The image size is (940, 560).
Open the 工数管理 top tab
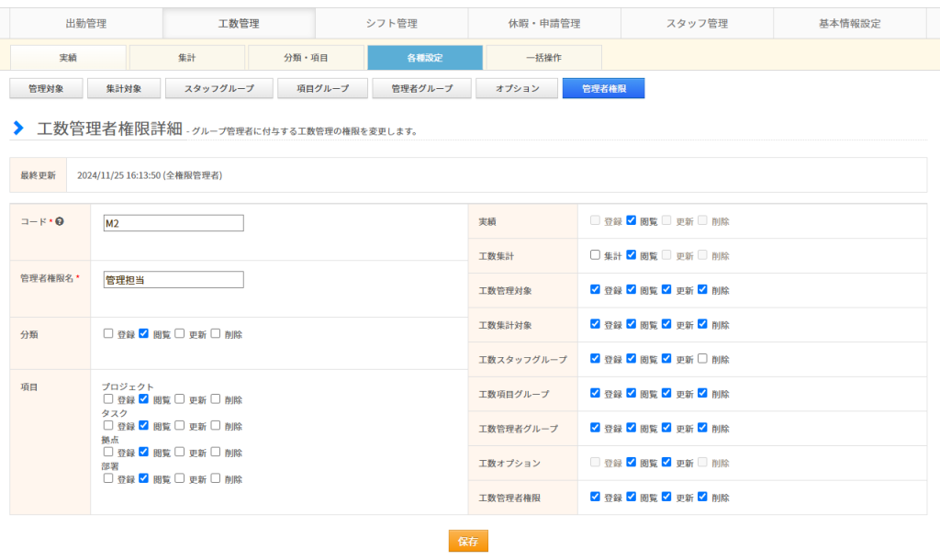pyautogui.click(x=239, y=23)
